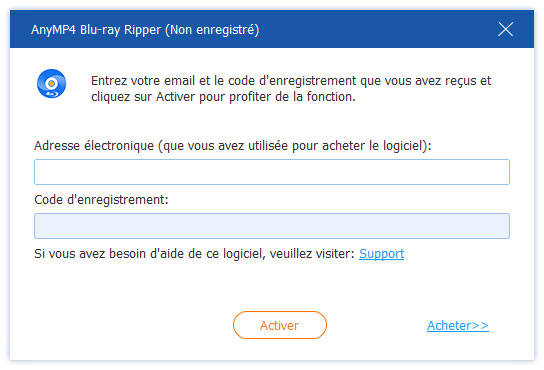Viewport: 544px width, 370px height.
Task: Click the AnyMP4 Blu-ray Ripper title text
Action: tap(96, 30)
